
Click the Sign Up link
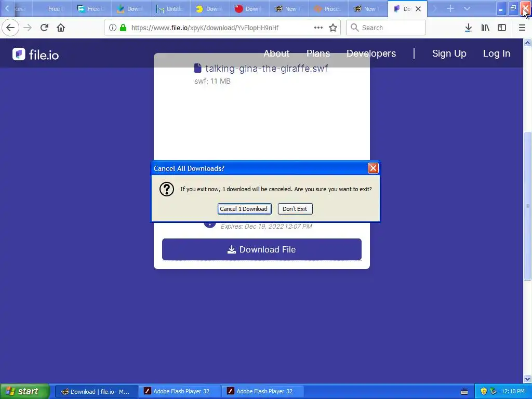[x=449, y=54]
